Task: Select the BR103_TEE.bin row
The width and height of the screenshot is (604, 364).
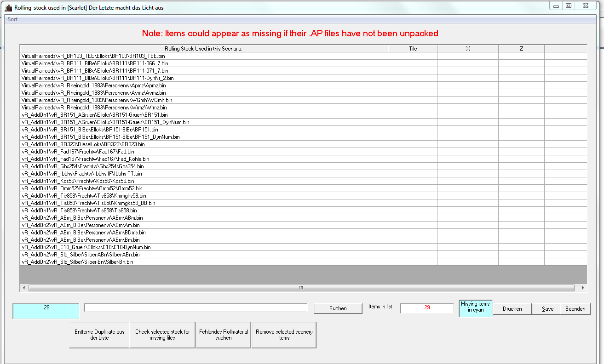Action: click(x=204, y=56)
